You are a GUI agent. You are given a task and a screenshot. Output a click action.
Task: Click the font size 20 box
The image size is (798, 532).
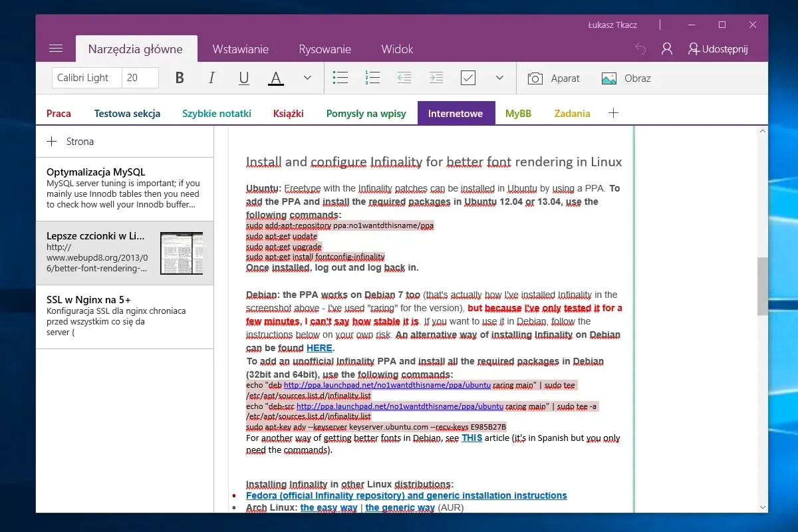click(x=140, y=78)
